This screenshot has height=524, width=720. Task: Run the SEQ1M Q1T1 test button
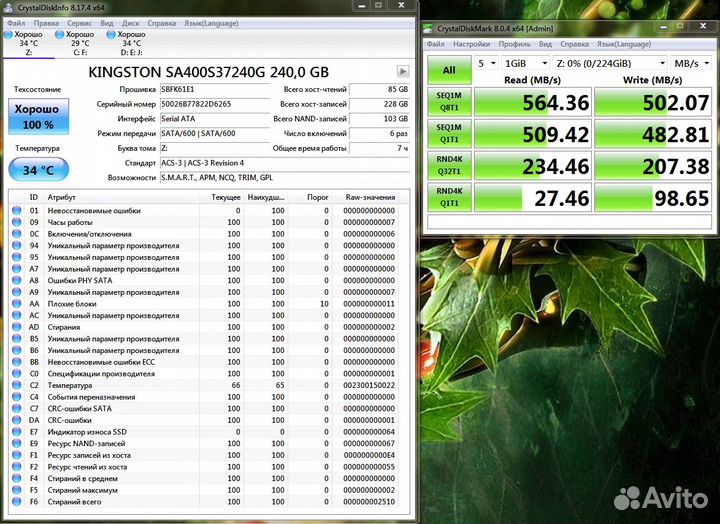(449, 134)
